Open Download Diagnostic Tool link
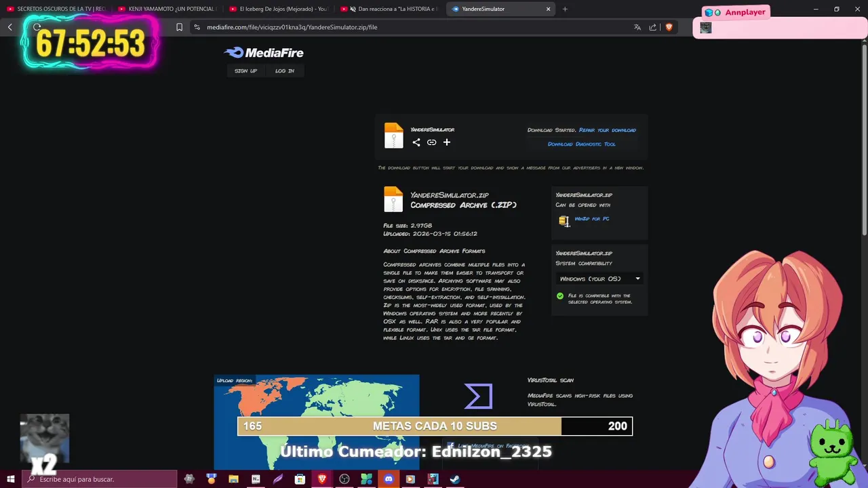This screenshot has height=488, width=868. point(582,144)
